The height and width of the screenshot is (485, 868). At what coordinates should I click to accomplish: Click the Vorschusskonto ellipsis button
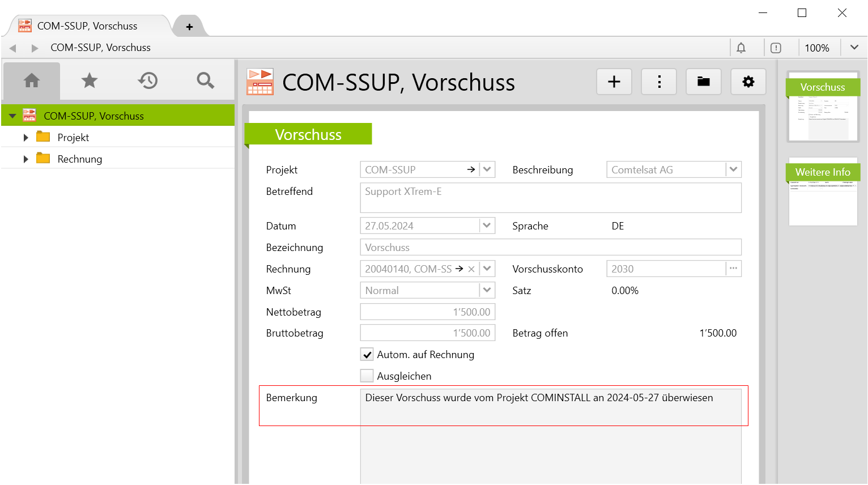point(733,269)
